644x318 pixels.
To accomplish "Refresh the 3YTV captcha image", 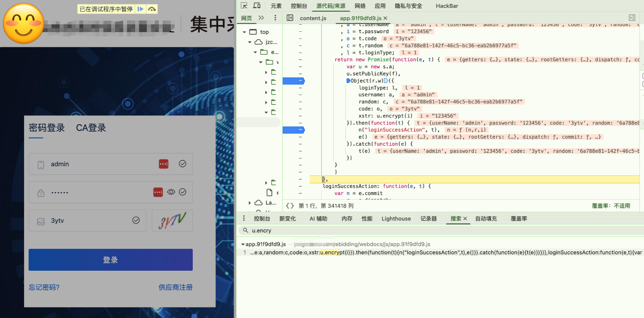I will click(x=172, y=221).
